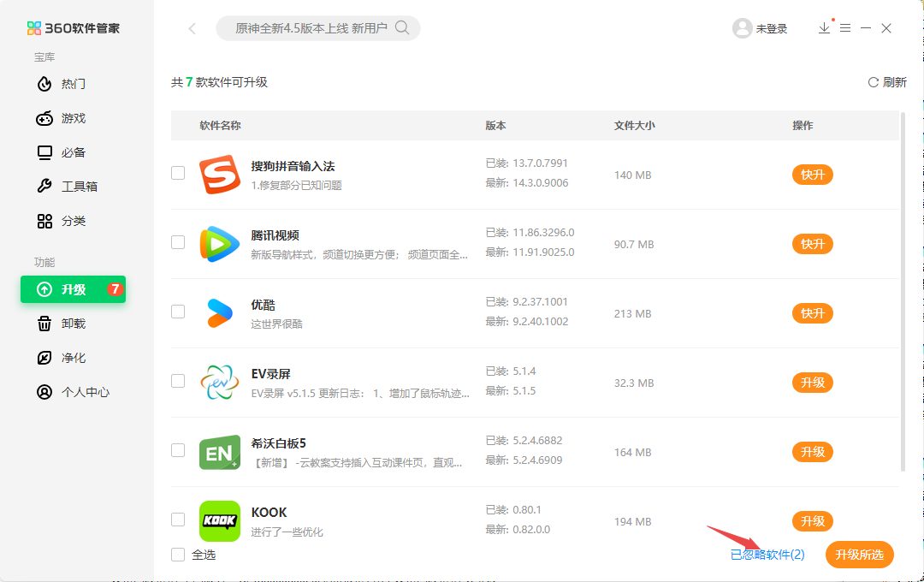Click the 1.修复部分已知问题 description
The image size is (924, 582).
296,185
